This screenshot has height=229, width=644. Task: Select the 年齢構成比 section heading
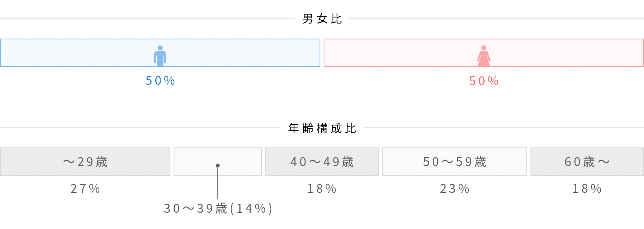click(x=322, y=128)
